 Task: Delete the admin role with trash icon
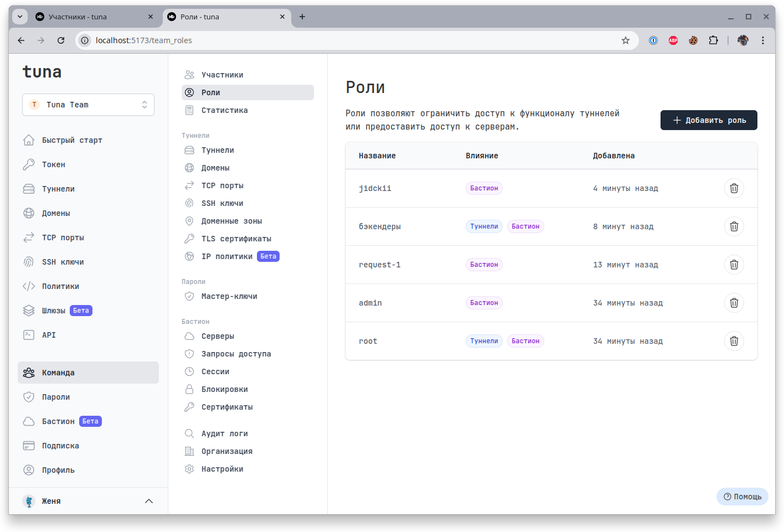[734, 303]
